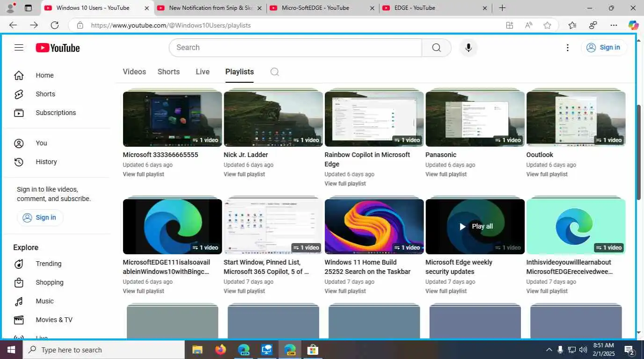Image resolution: width=644 pixels, height=359 pixels.
Task: Open the notification center icon
Action: [x=629, y=350]
